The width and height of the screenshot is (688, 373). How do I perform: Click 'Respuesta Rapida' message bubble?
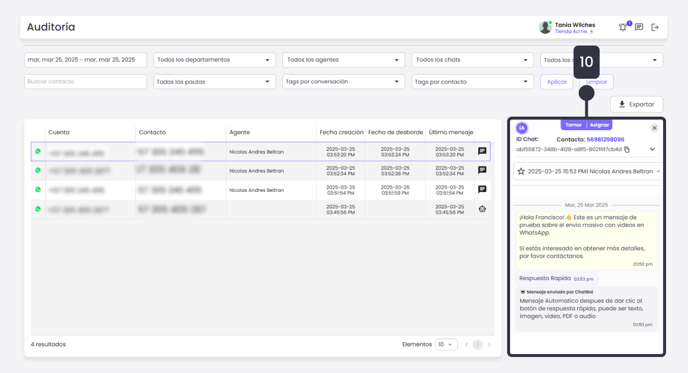coord(556,278)
